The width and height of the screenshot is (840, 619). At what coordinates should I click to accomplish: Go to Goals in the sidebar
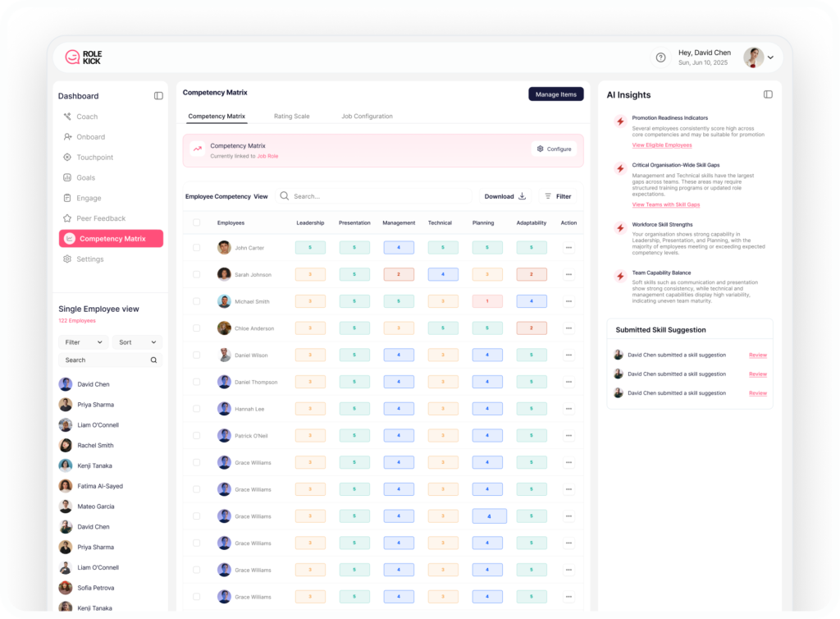(85, 177)
